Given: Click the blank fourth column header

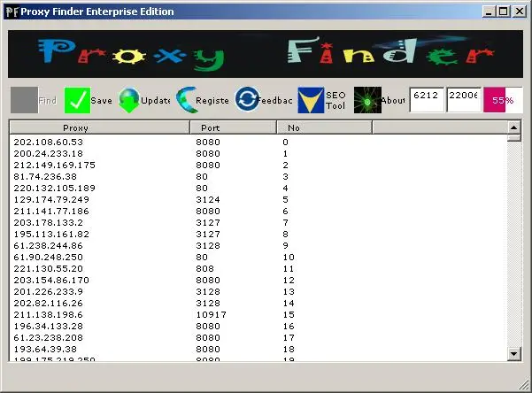Looking at the screenshot, I should (440, 127).
